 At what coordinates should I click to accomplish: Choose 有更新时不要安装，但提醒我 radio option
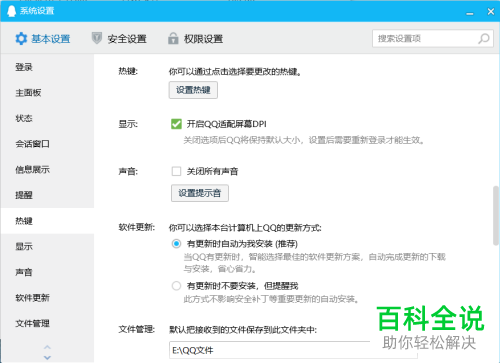tap(176, 286)
